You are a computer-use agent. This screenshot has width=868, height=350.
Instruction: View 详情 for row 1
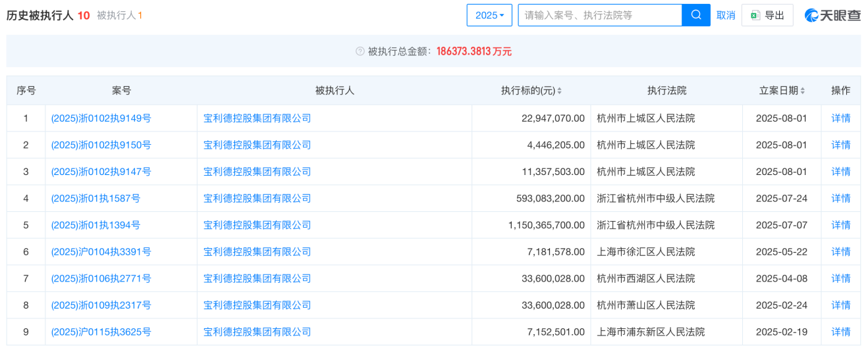point(840,118)
